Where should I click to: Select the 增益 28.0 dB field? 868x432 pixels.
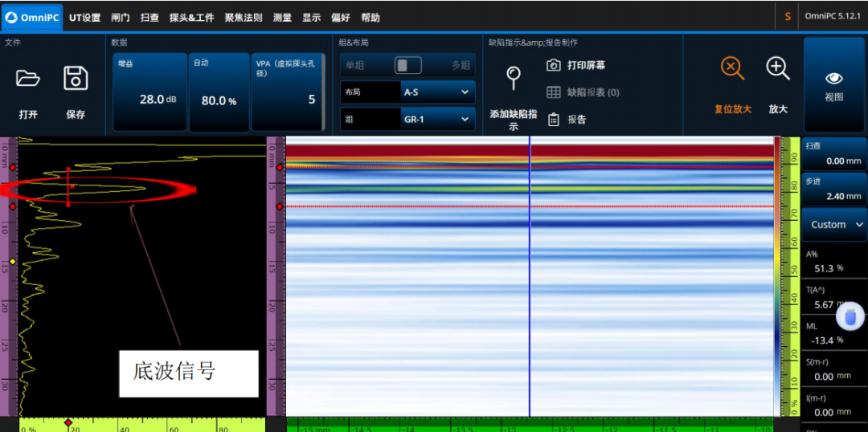pos(150,92)
